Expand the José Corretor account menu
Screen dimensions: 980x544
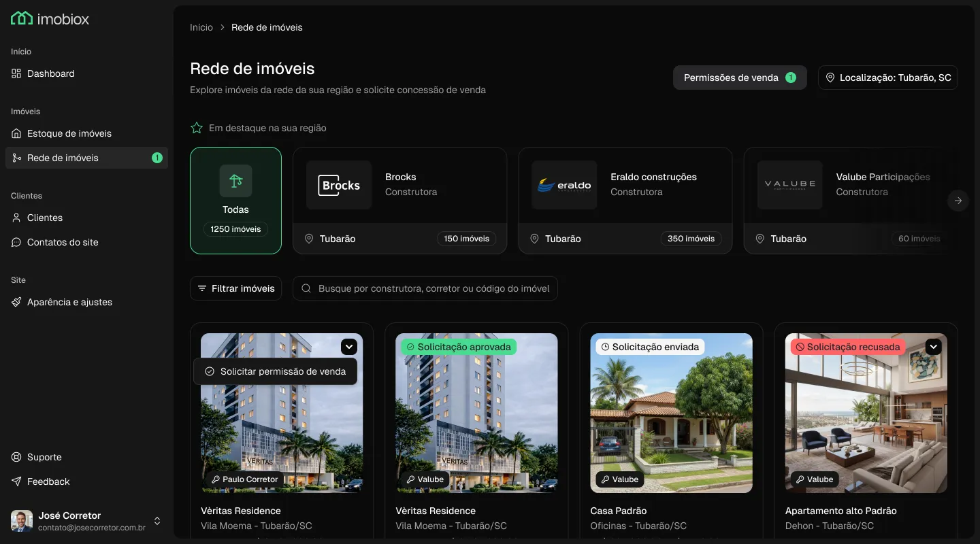[x=157, y=521]
